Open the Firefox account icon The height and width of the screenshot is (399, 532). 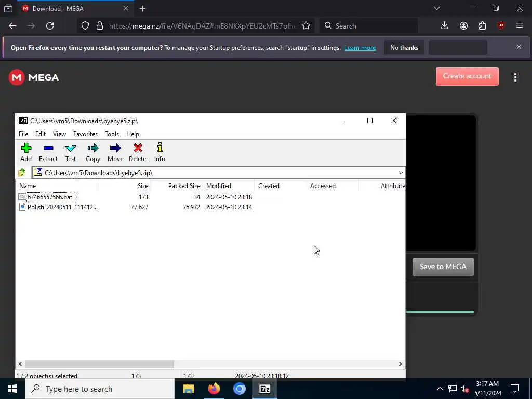[463, 26]
